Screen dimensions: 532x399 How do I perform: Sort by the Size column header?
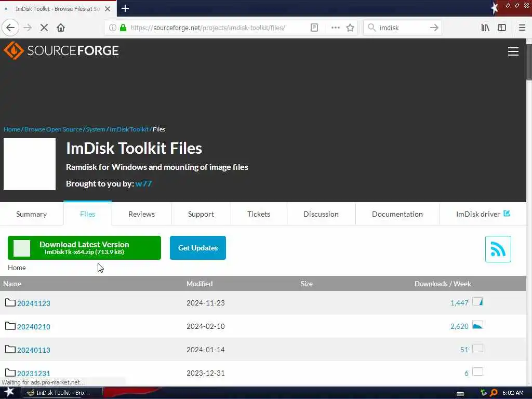(x=307, y=284)
